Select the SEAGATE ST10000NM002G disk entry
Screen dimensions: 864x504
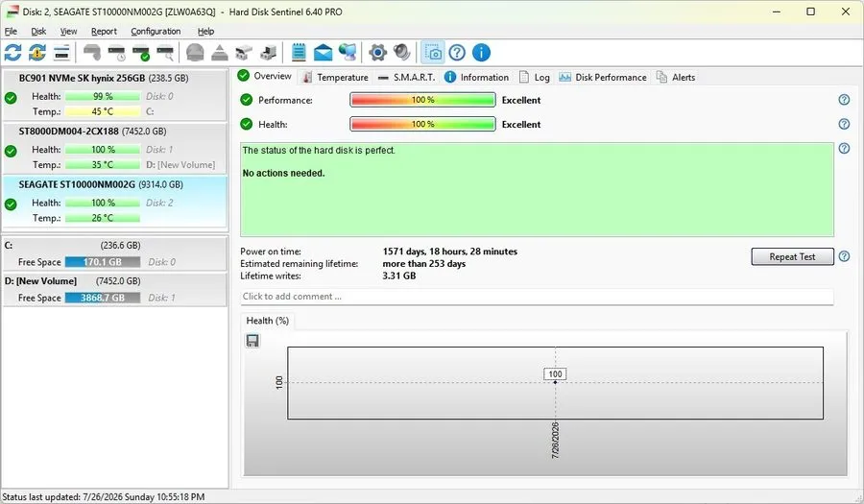pyautogui.click(x=114, y=202)
